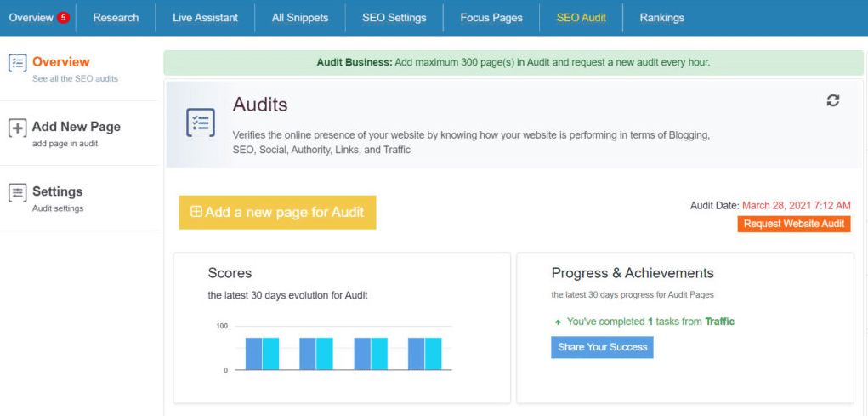This screenshot has width=868, height=416.
Task: Go to the SEO Settings tab
Action: pos(394,18)
